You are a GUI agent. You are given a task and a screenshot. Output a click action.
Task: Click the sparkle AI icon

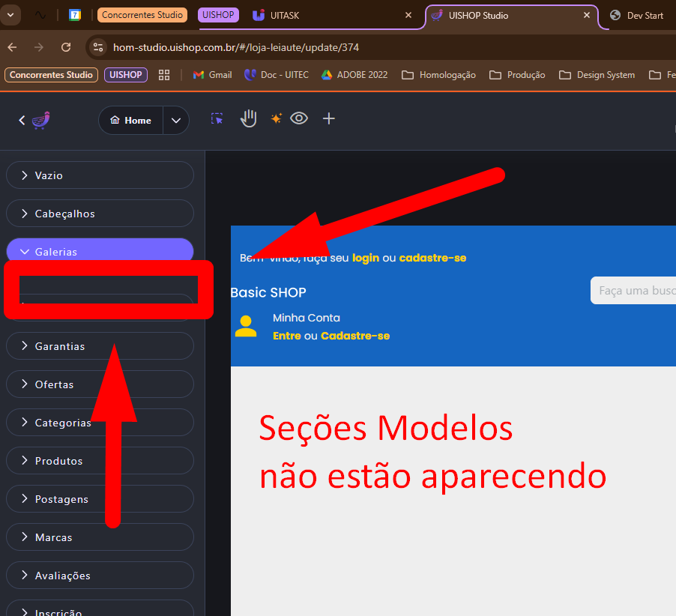[276, 118]
